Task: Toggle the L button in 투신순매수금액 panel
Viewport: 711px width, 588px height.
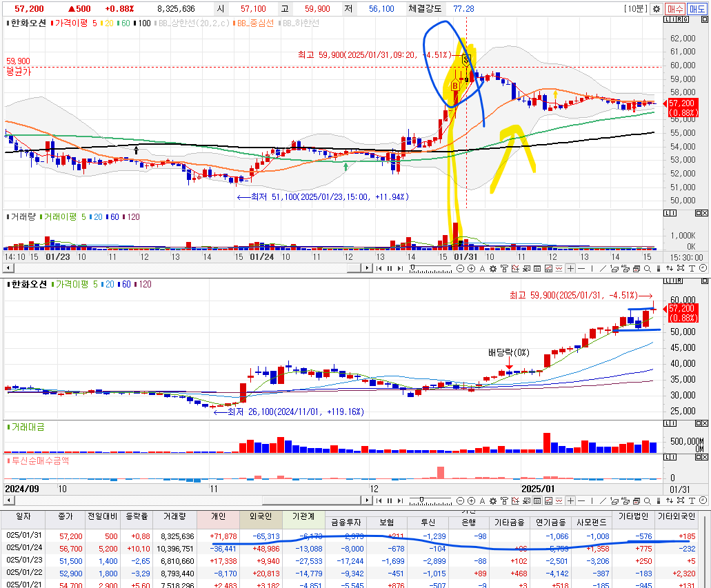Action: 667,457
